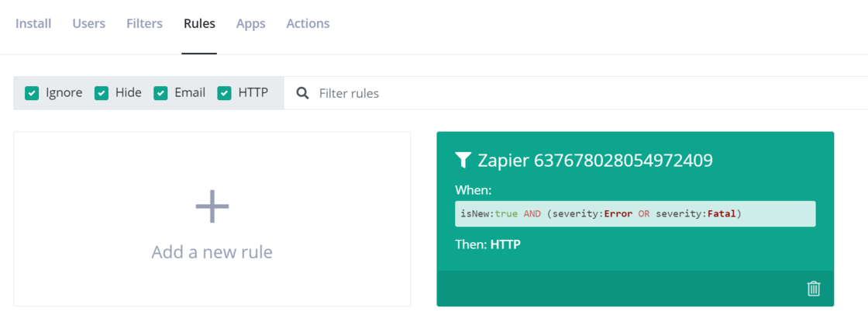
Task: Toggle the HTTP checkbox
Action: pyautogui.click(x=224, y=93)
